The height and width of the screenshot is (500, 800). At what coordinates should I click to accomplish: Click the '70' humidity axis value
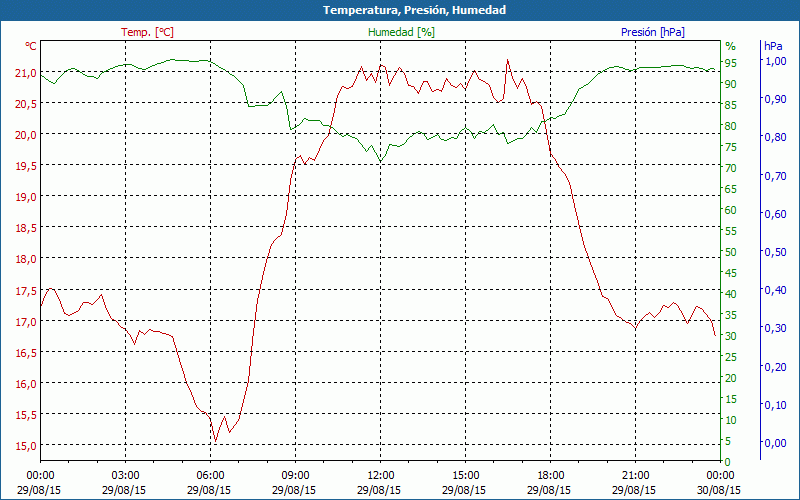(x=731, y=168)
